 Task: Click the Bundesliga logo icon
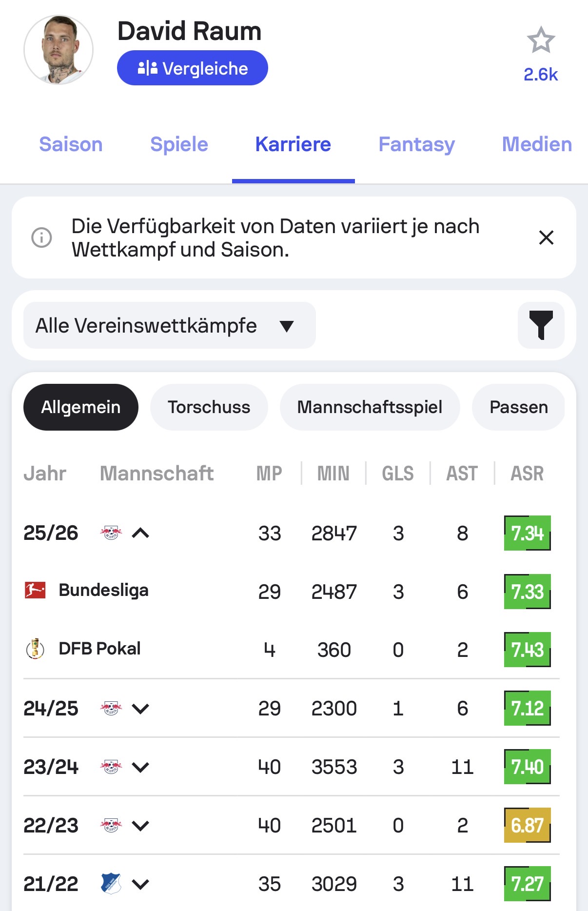(x=35, y=590)
